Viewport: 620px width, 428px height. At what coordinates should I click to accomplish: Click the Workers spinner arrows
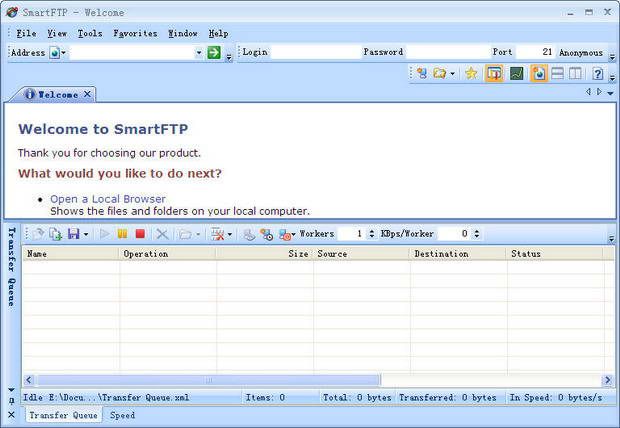point(372,234)
